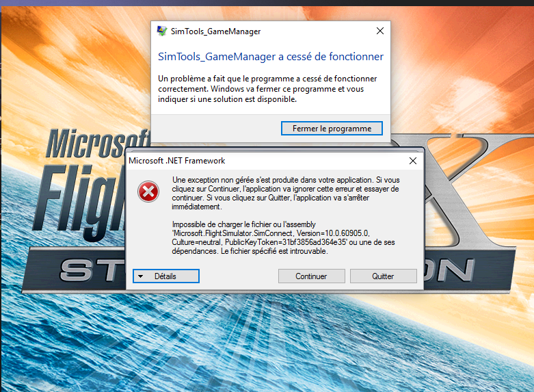Close the SimTools_GameManager crash dialog

[x=380, y=31]
